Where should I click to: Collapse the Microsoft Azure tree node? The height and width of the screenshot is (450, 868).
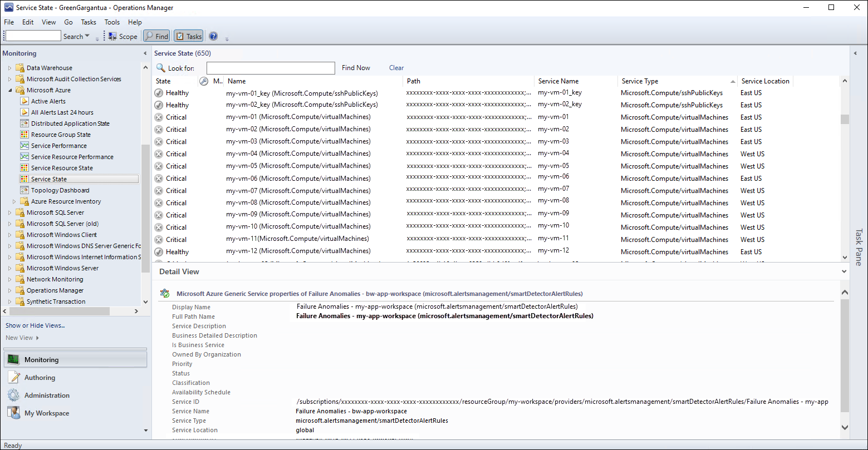pos(9,90)
